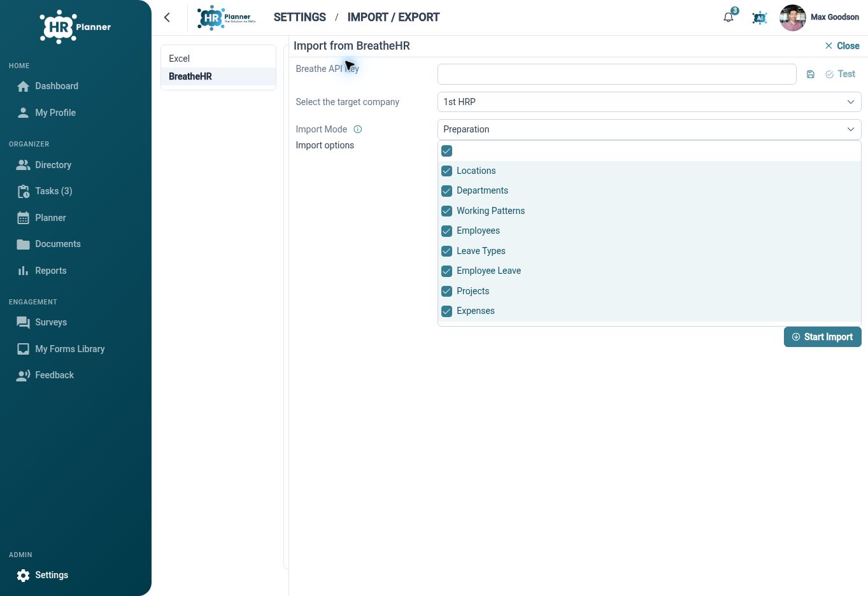Click the My Profile person icon

pos(24,113)
